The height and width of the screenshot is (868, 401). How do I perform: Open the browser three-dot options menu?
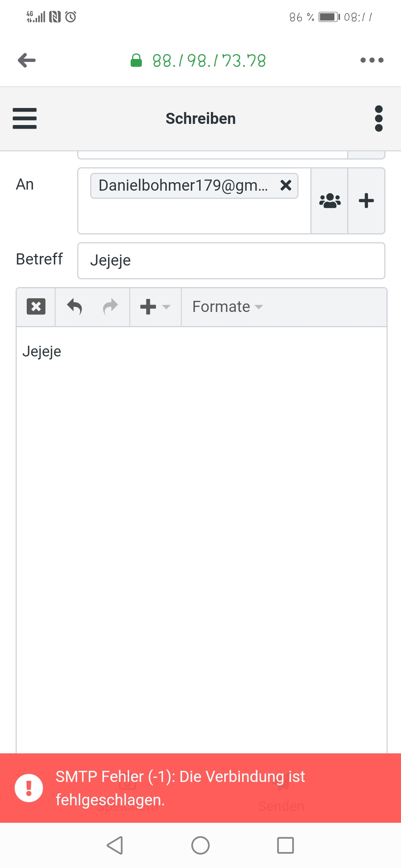click(x=372, y=60)
